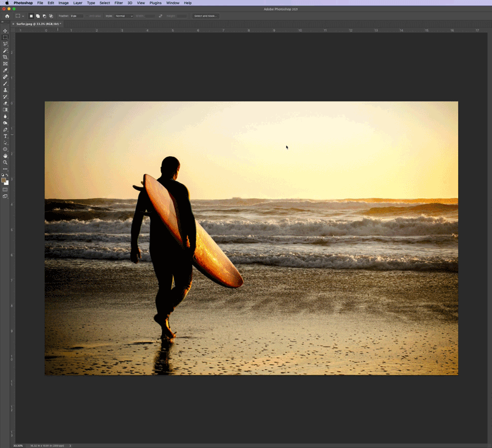Select the Brush tool
492x448 pixels.
point(5,84)
